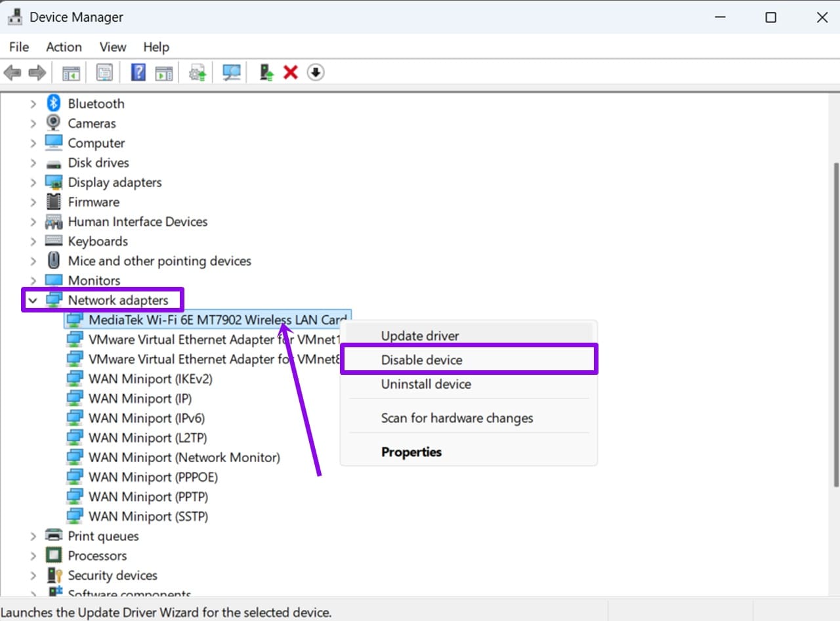This screenshot has height=621, width=840.
Task: Select the Mice and other pointing devices label
Action: [159, 261]
